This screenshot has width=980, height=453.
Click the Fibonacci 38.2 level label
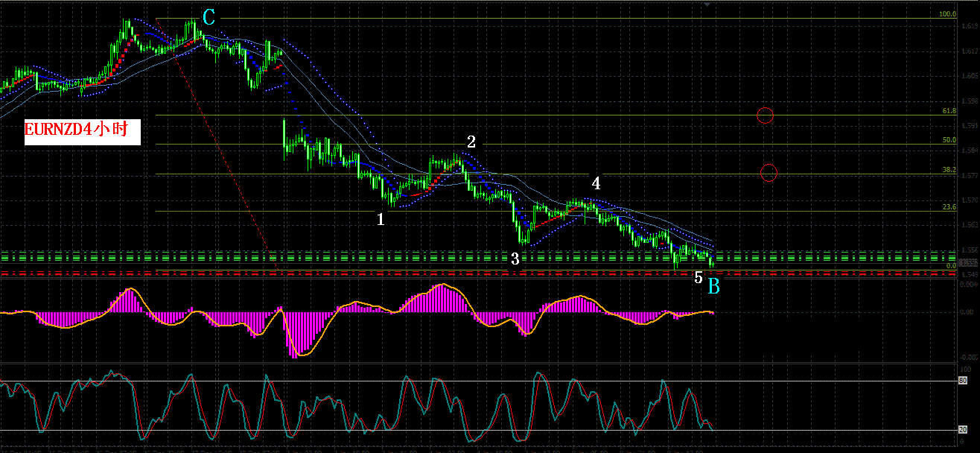point(949,170)
